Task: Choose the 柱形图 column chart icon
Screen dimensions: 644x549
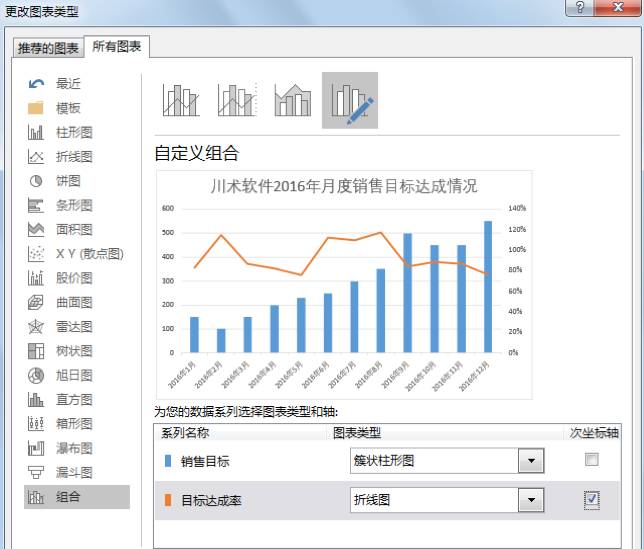Action: pos(36,133)
